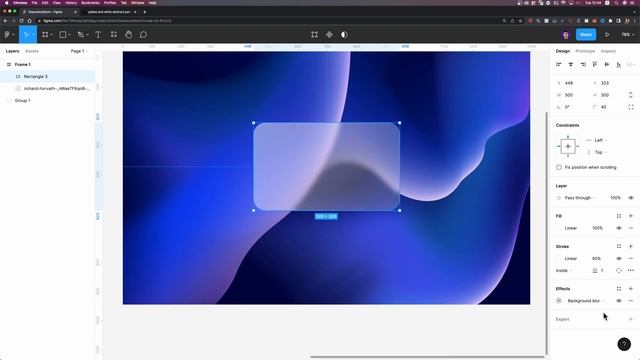Click the rotation field
The image size is (640, 360).
point(571,107)
